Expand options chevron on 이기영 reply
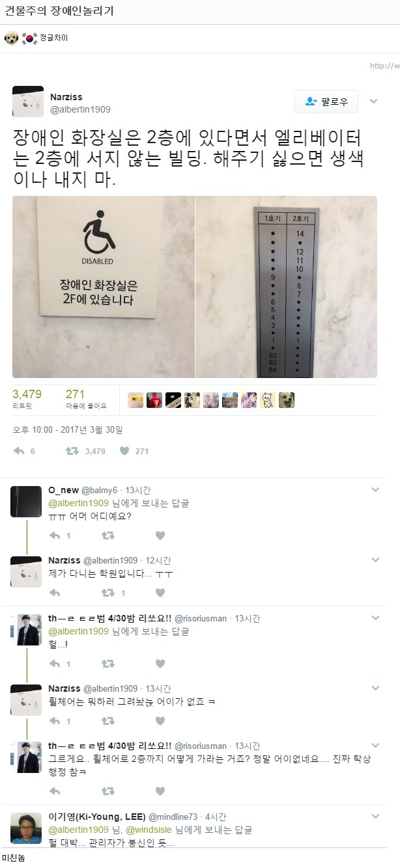 click(x=375, y=817)
